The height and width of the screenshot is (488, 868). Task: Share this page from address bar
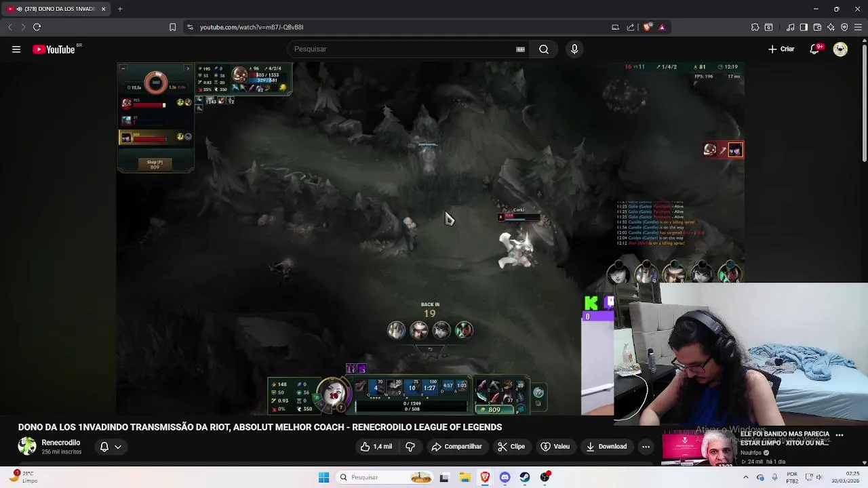[631, 27]
